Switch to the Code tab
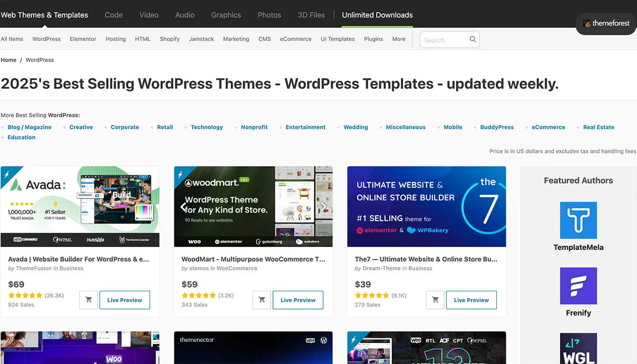The width and height of the screenshot is (637, 364). pos(113,15)
